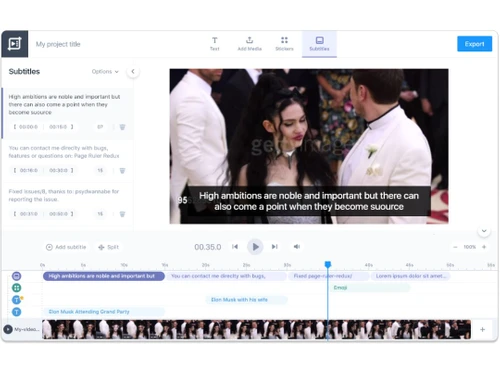Edit start time 00:16:0 of second subtitle
Image resolution: width=500 pixels, height=375 pixels.
[x=28, y=170]
